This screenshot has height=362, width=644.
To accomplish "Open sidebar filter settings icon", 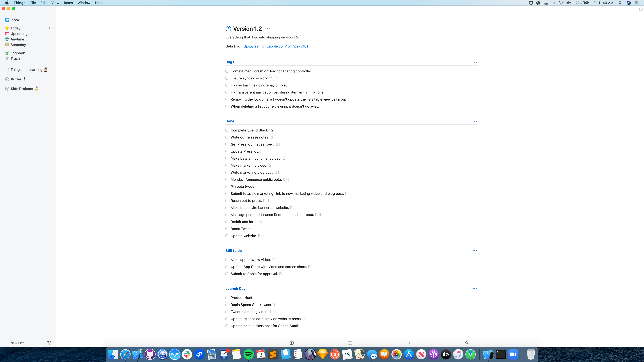I will click(x=49, y=343).
